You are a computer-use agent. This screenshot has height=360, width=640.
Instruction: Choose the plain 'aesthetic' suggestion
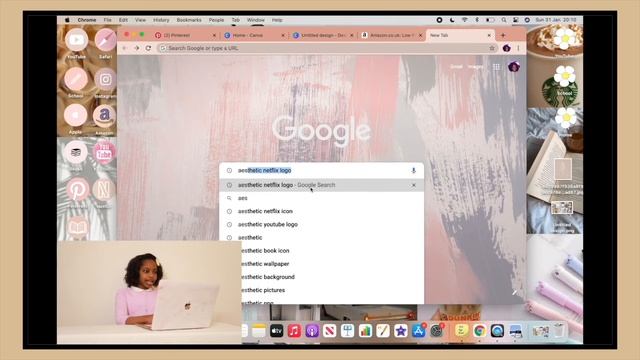click(322, 238)
